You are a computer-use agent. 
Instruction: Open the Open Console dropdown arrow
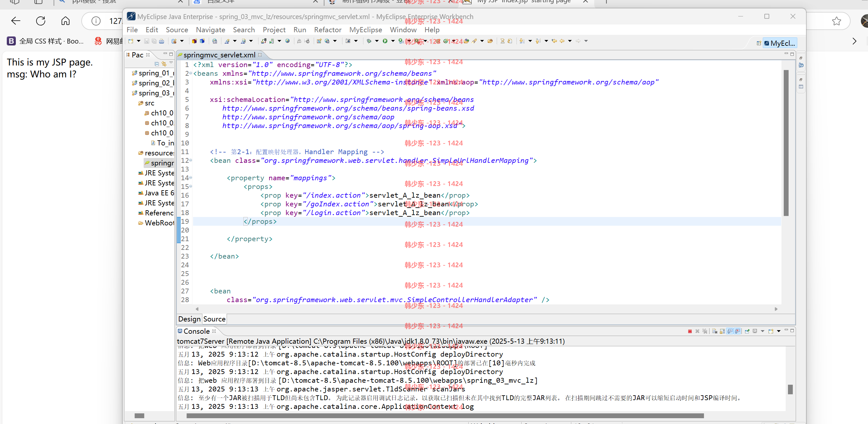779,331
